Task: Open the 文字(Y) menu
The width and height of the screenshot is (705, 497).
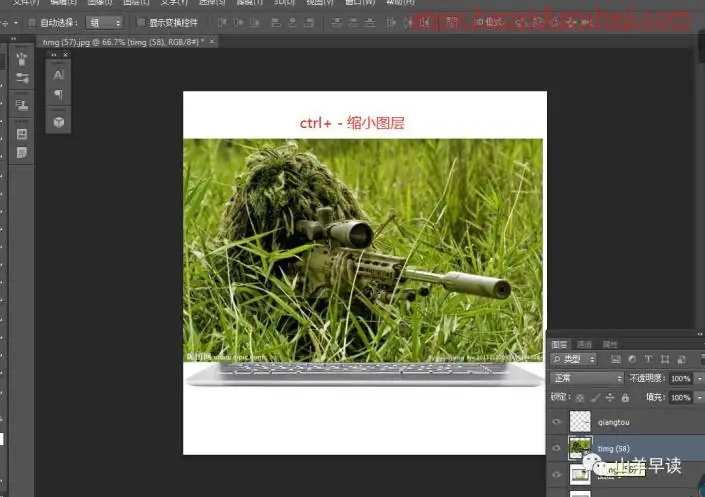Action: pyautogui.click(x=174, y=3)
